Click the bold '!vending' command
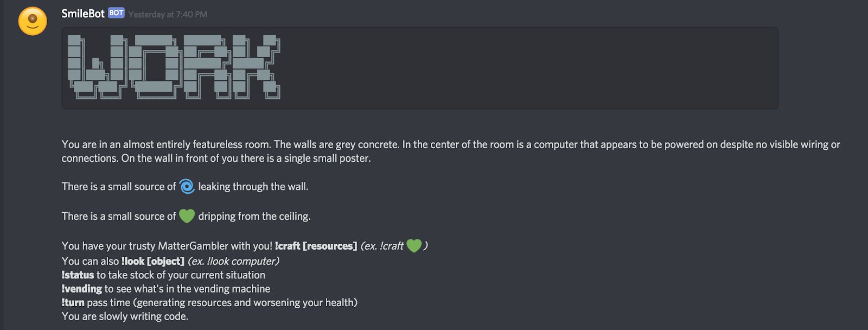 [81, 289]
